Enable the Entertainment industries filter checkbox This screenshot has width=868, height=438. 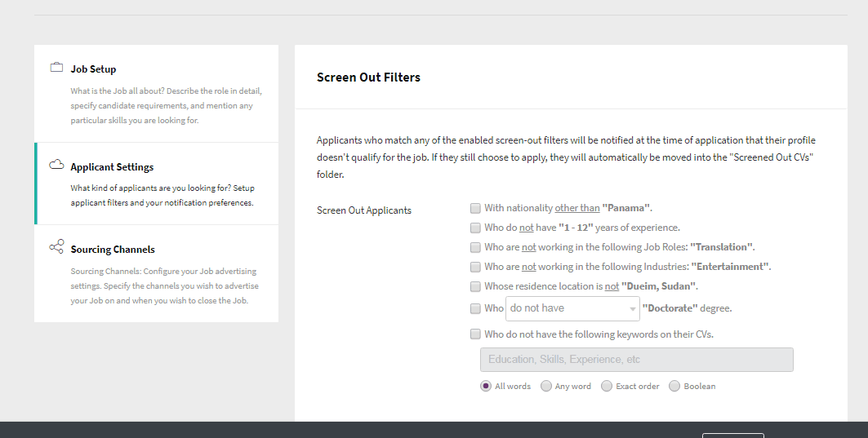pos(475,267)
